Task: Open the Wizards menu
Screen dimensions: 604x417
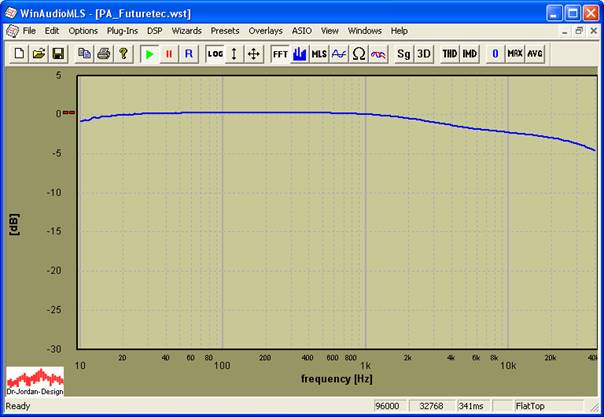Action: [x=186, y=31]
